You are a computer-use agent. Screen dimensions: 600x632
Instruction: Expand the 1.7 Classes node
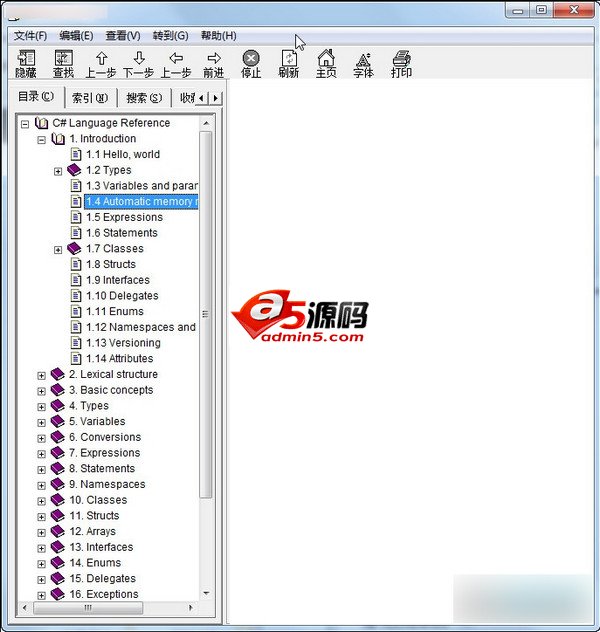click(x=58, y=250)
